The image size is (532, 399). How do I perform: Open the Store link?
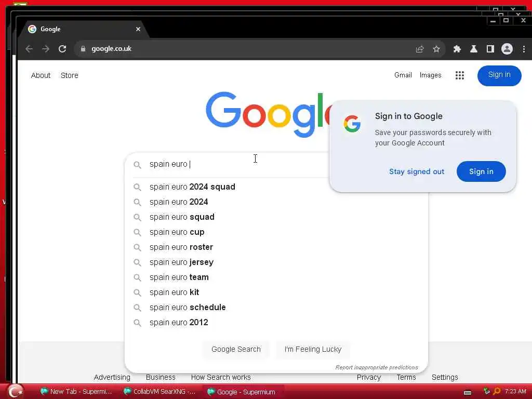[69, 75]
